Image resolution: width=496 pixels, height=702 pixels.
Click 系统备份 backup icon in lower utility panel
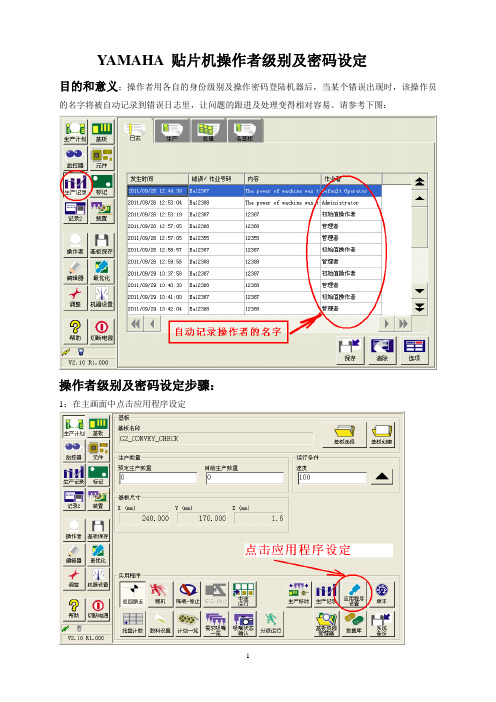[x=381, y=623]
